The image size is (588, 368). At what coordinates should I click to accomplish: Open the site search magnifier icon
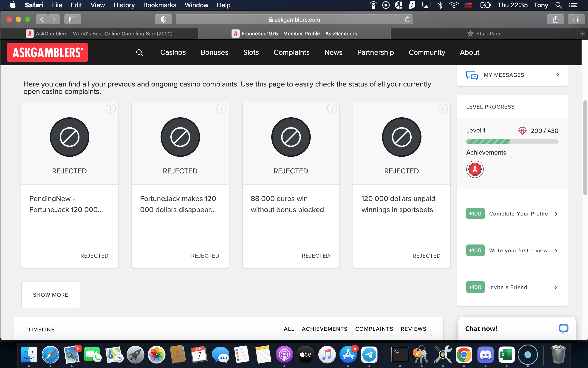pos(139,53)
